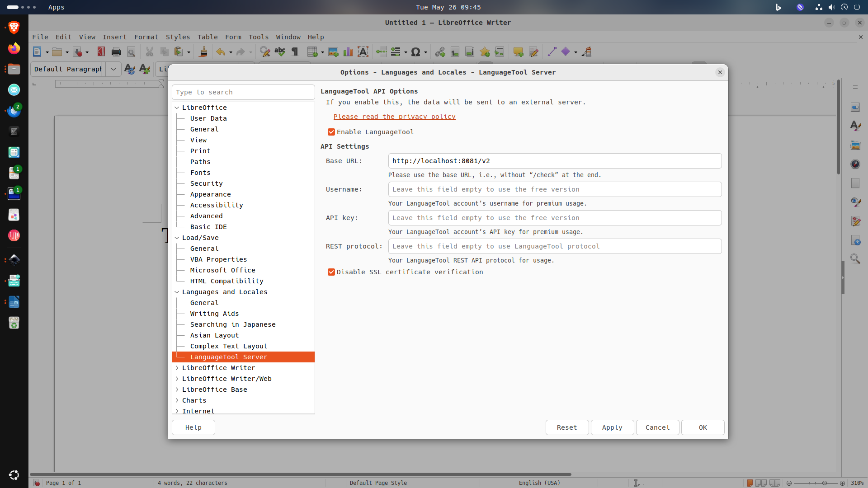Screen dimensions: 868x488
Task: Click the Print Preview toolbar icon
Action: pos(131,52)
